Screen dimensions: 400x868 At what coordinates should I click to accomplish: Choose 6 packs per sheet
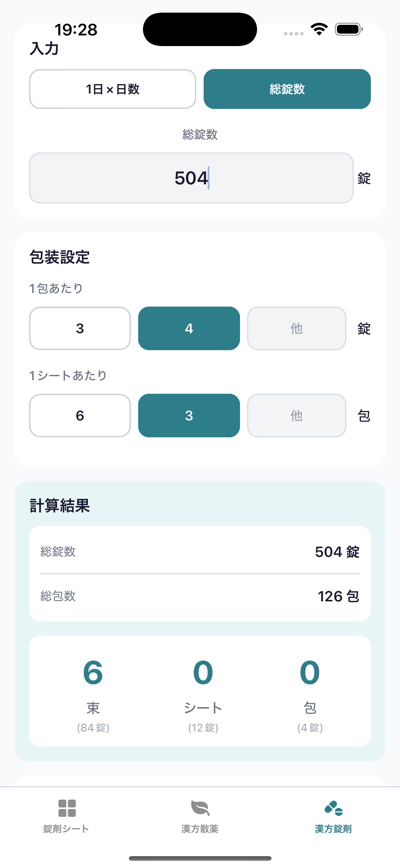coord(80,416)
